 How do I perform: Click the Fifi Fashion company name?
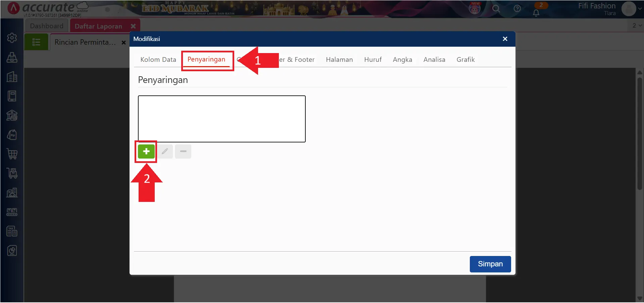tap(597, 6)
